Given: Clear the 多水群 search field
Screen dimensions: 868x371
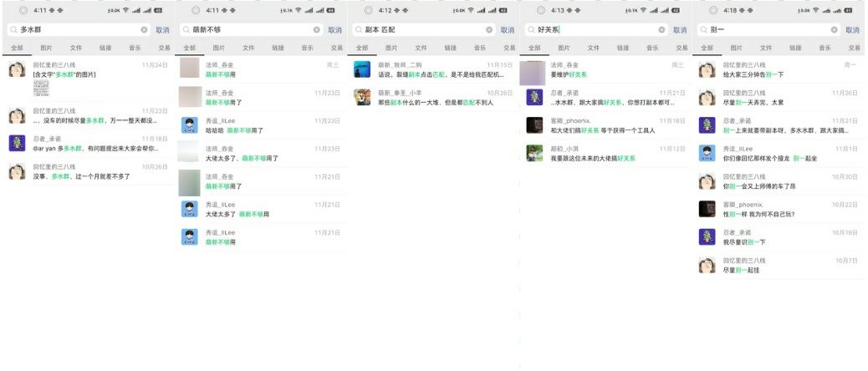Looking at the screenshot, I should pyautogui.click(x=144, y=30).
